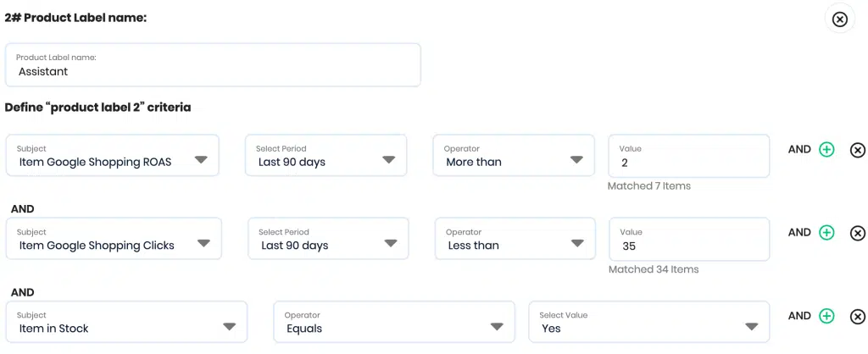Open Subject dropdown showing Item Google Shopping ROAS
This screenshot has height=354, width=868.
tap(113, 156)
